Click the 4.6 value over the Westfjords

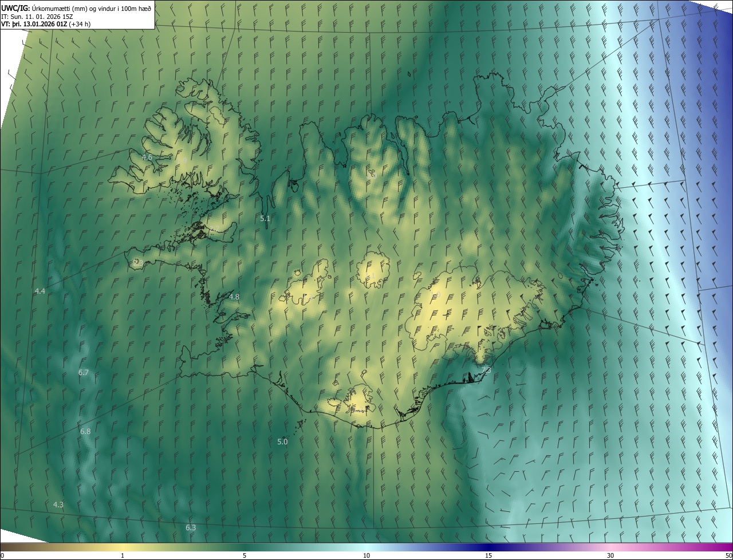(x=147, y=157)
